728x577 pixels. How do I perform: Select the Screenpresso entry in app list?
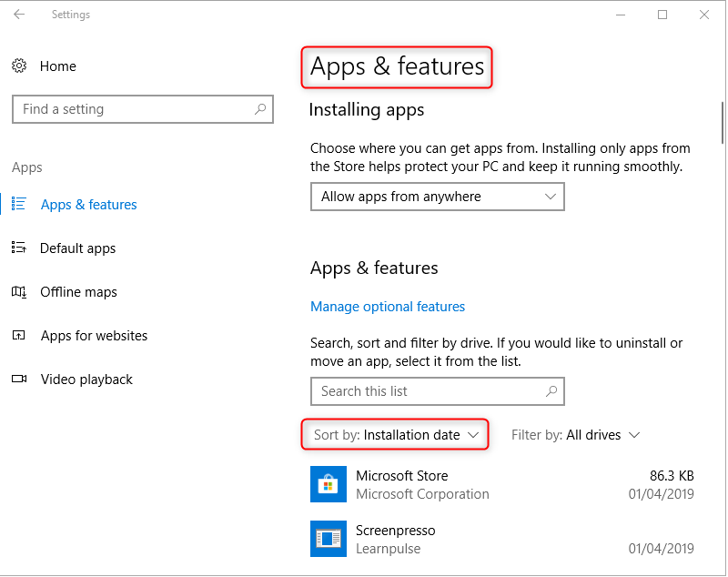click(x=396, y=531)
